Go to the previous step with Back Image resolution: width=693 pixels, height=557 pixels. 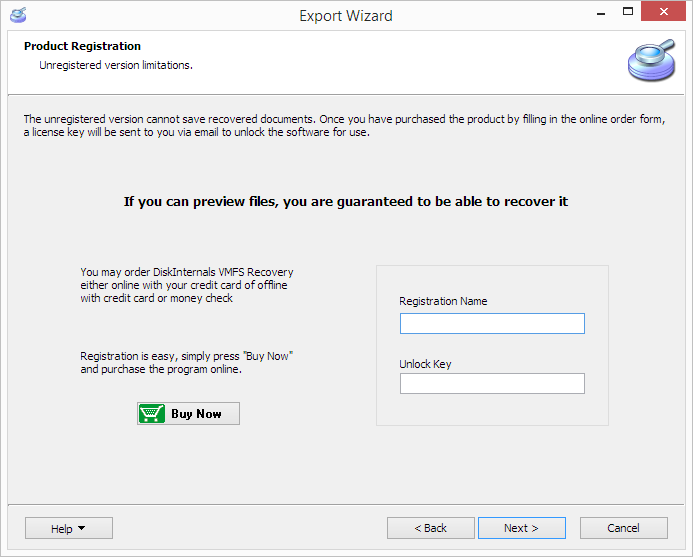point(430,528)
